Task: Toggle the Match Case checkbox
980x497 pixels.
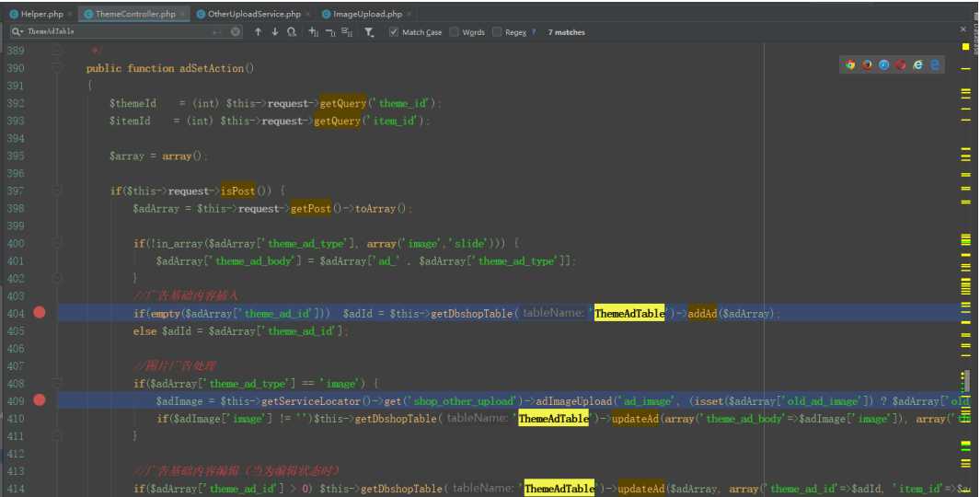Action: coord(393,32)
